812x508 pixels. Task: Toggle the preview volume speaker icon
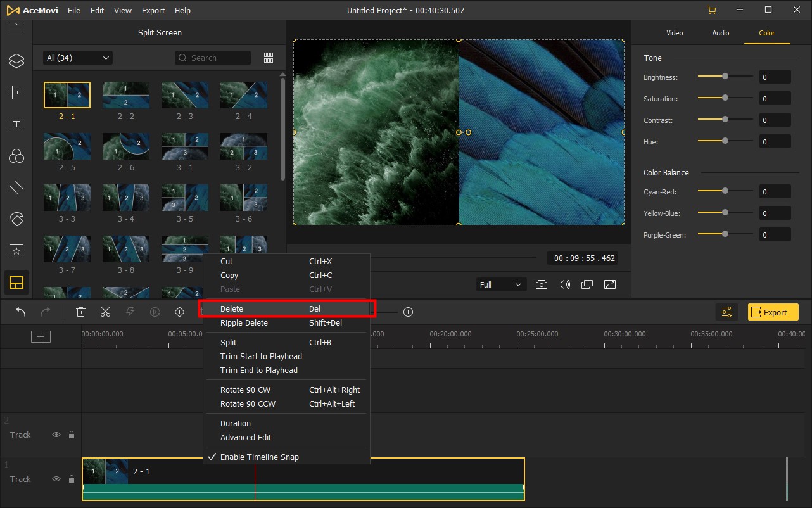coord(564,284)
